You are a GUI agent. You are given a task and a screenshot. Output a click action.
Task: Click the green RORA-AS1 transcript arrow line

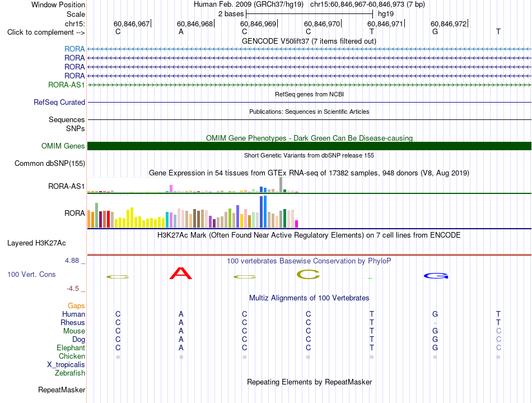(309, 85)
